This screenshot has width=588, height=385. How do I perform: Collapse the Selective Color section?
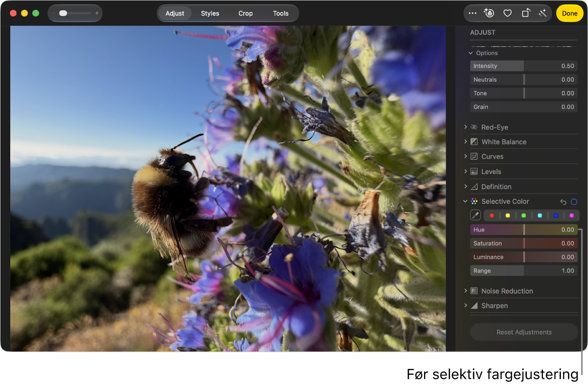pyautogui.click(x=465, y=202)
